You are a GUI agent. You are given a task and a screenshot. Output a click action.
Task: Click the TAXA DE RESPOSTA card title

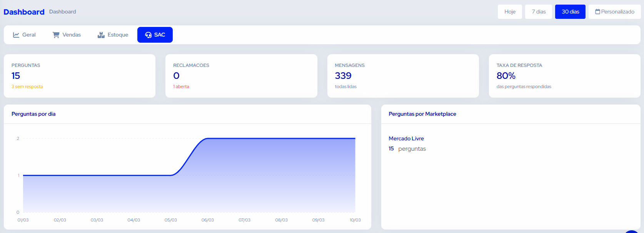point(519,65)
